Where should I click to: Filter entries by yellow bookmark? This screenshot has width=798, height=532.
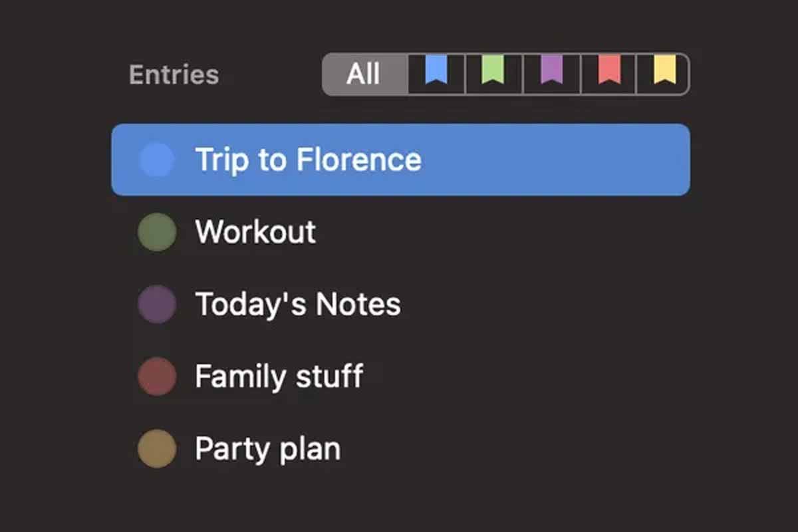point(664,73)
